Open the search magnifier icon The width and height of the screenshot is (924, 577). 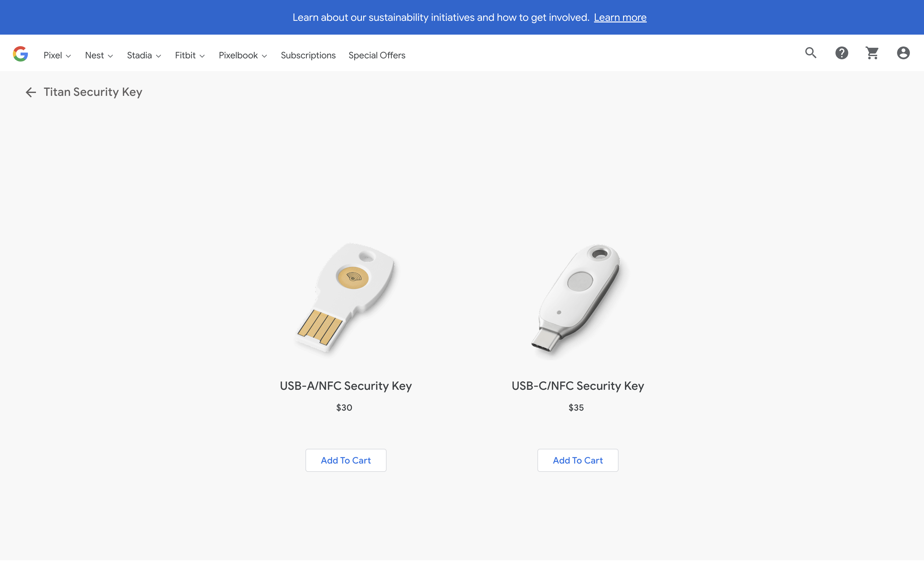(811, 53)
